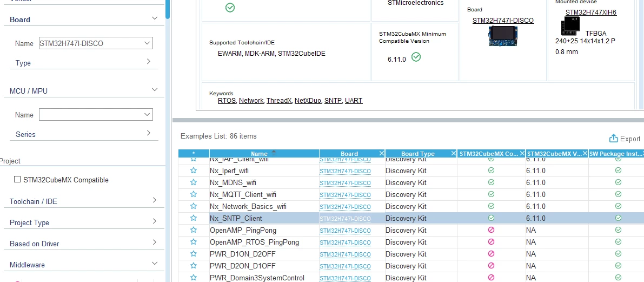Click the RTOS keyword link
This screenshot has height=282, width=644.
coord(227,100)
